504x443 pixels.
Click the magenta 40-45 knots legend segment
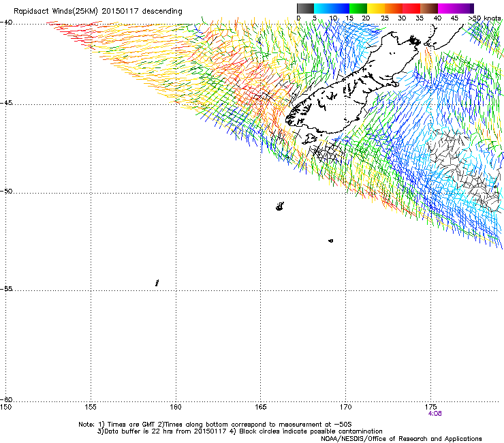click(x=447, y=8)
